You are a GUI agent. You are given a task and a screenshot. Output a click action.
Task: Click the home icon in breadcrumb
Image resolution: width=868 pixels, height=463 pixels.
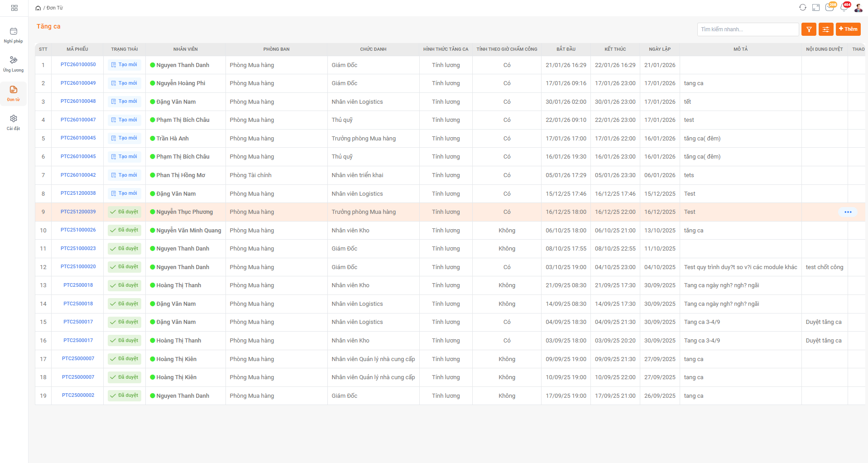(x=38, y=8)
